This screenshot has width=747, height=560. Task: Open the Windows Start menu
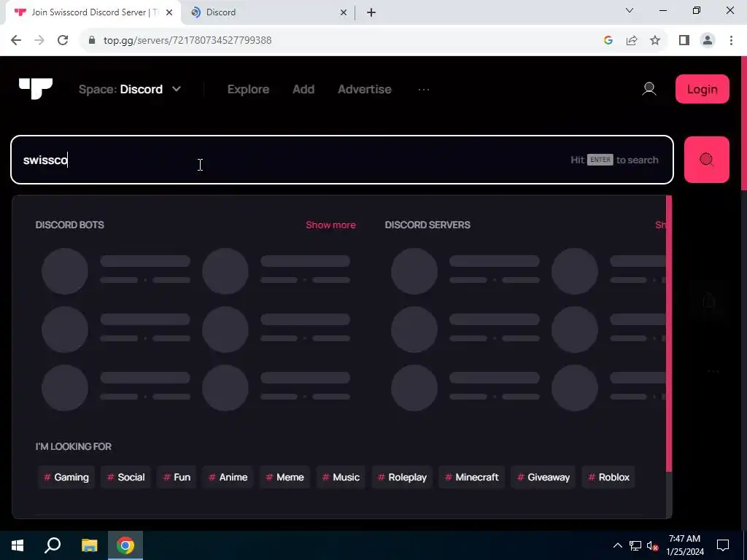coord(18,545)
